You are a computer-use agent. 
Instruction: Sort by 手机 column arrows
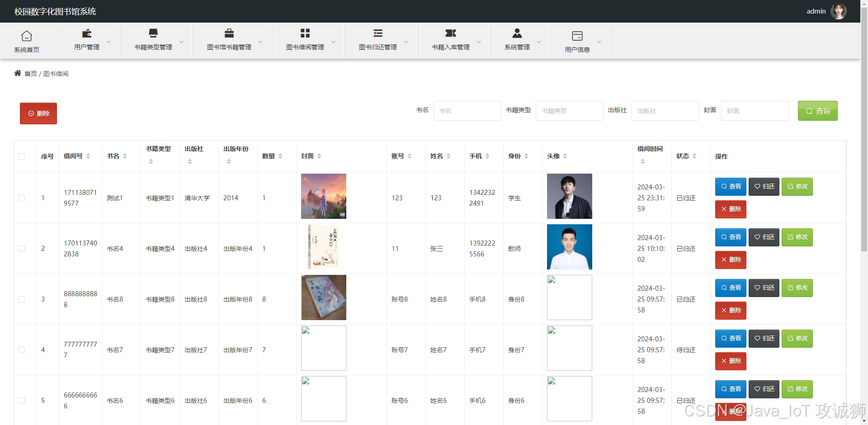487,156
